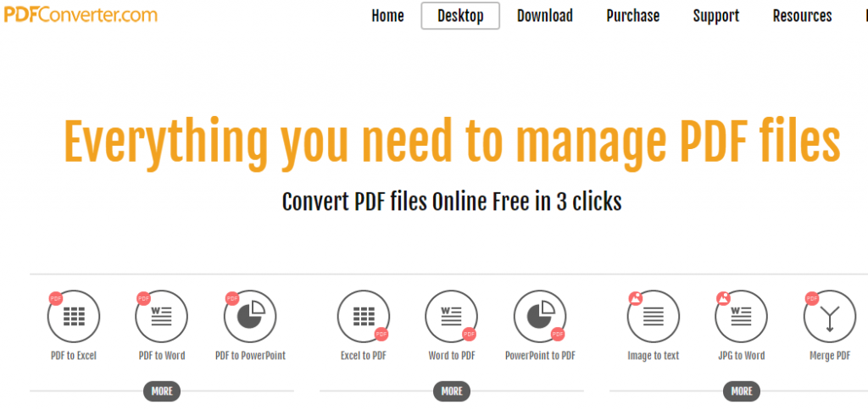
Task: Click the 'Everything you need to manage PDF files' heading
Action: click(453, 143)
